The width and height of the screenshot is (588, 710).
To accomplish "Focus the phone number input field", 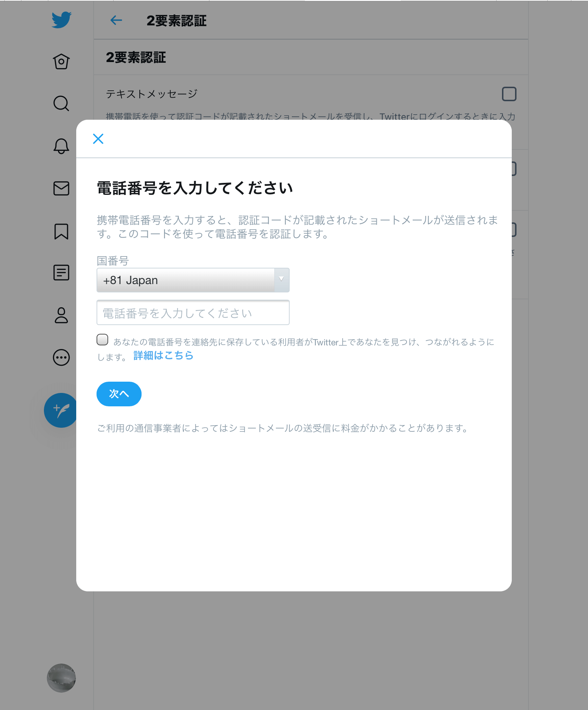I will pyautogui.click(x=193, y=312).
